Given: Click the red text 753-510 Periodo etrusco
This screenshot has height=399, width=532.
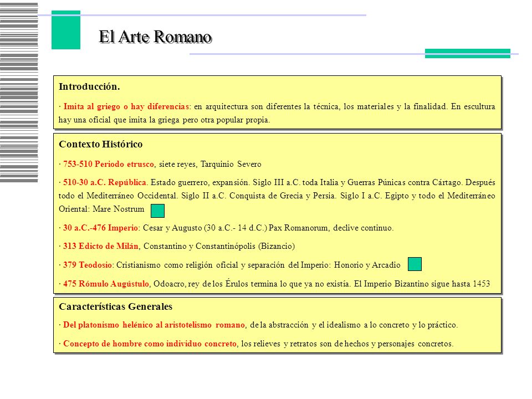Looking at the screenshot, I should pyautogui.click(x=109, y=164).
